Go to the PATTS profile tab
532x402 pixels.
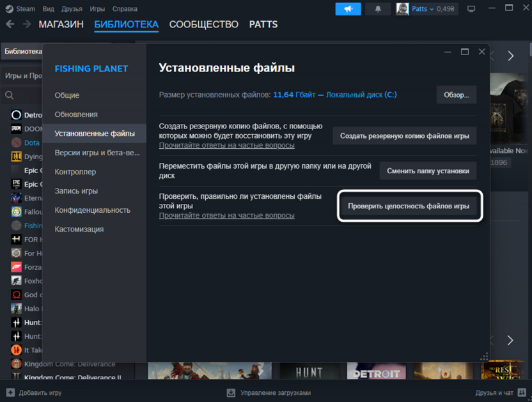(x=263, y=24)
